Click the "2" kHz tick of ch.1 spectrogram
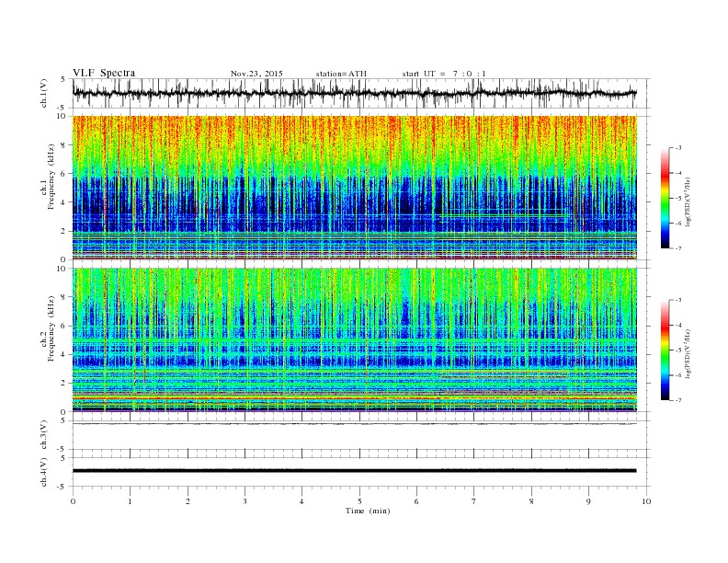Screen dimensions: 728x563 pyautogui.click(x=63, y=231)
